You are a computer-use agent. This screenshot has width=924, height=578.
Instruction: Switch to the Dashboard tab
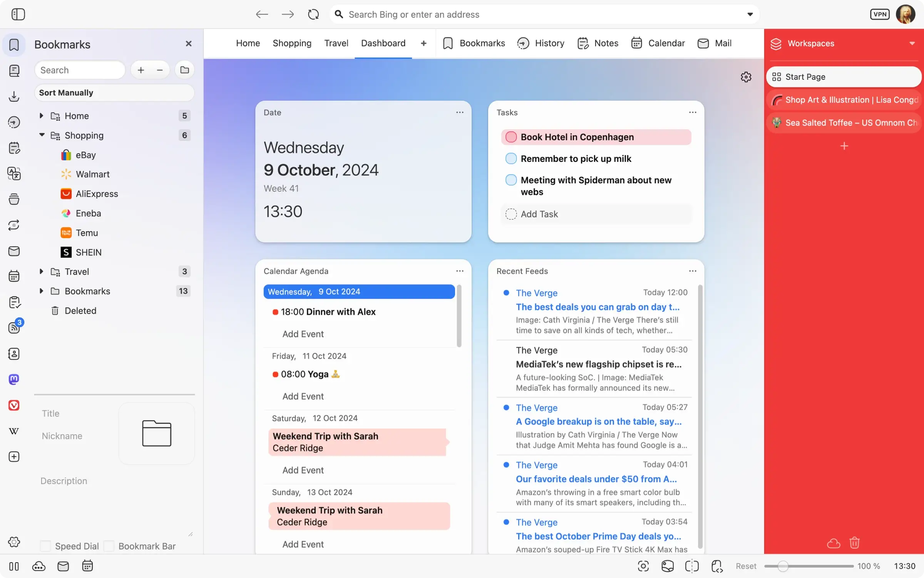(x=383, y=43)
